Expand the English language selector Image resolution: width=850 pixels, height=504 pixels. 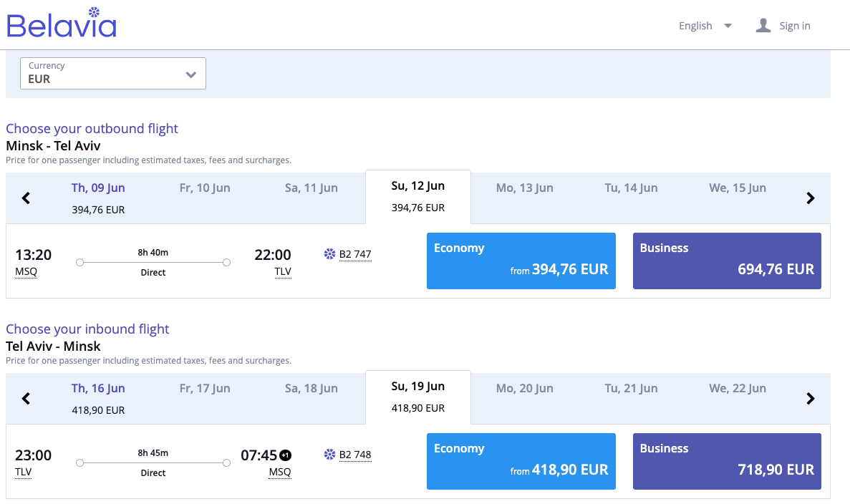[x=705, y=26]
